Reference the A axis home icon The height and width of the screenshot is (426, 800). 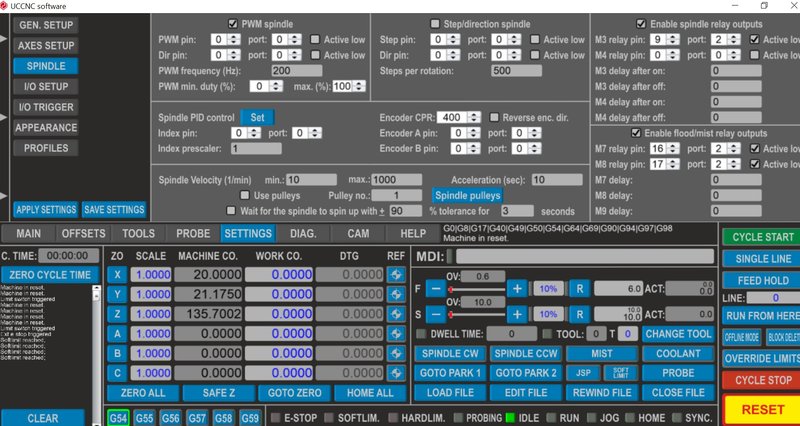[x=396, y=334]
